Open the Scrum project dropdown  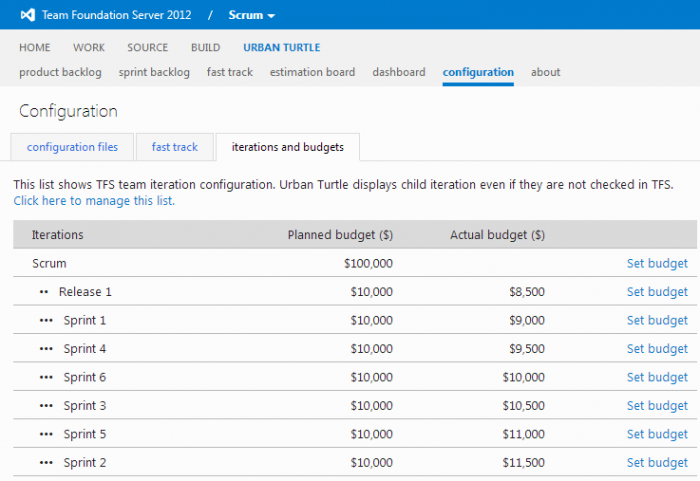coord(252,15)
